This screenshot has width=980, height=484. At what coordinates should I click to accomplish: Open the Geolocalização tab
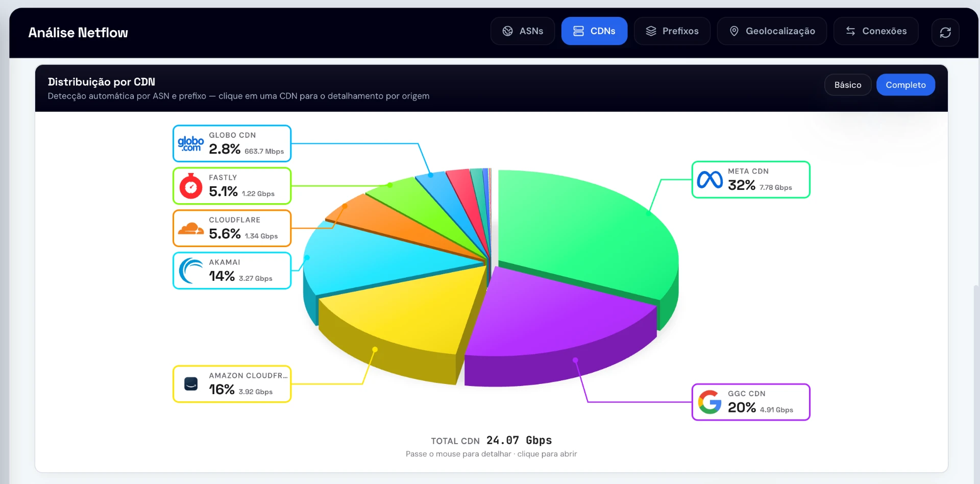[772, 31]
